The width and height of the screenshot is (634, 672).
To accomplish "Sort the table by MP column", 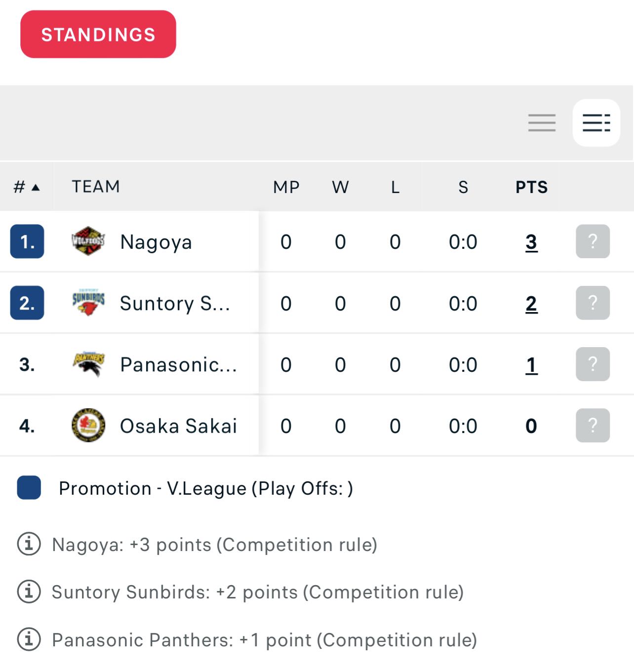I will 286,187.
